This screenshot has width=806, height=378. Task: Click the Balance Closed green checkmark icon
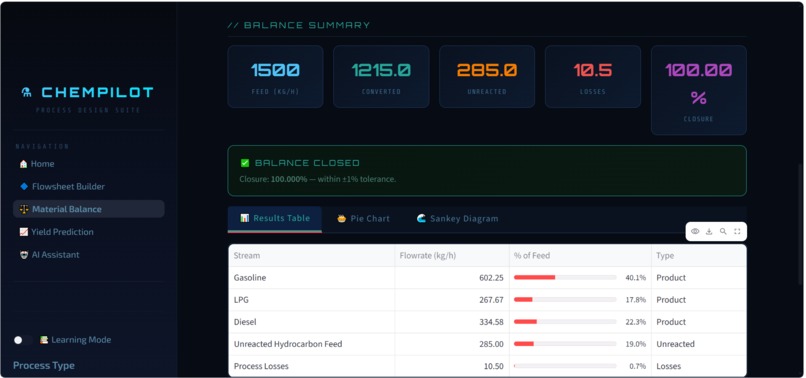click(245, 163)
